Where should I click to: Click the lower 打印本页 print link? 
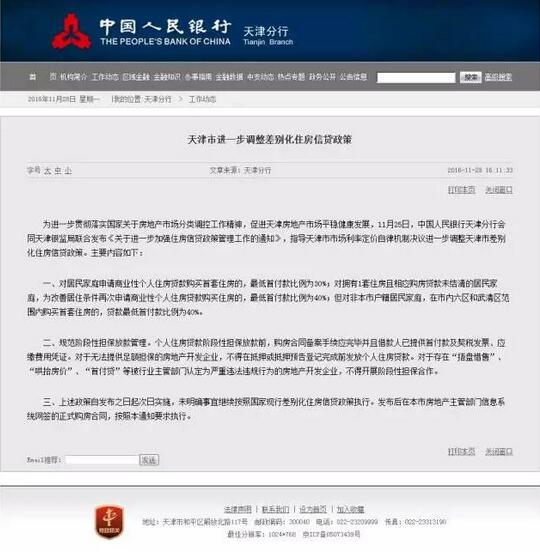(x=461, y=451)
